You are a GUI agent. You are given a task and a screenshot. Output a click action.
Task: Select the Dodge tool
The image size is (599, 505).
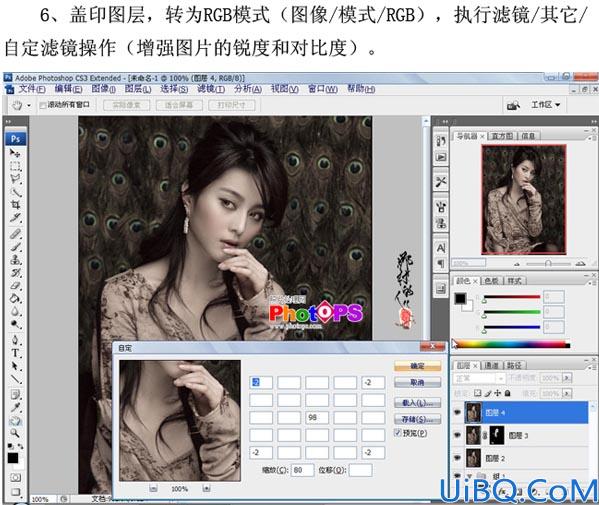tap(15, 324)
